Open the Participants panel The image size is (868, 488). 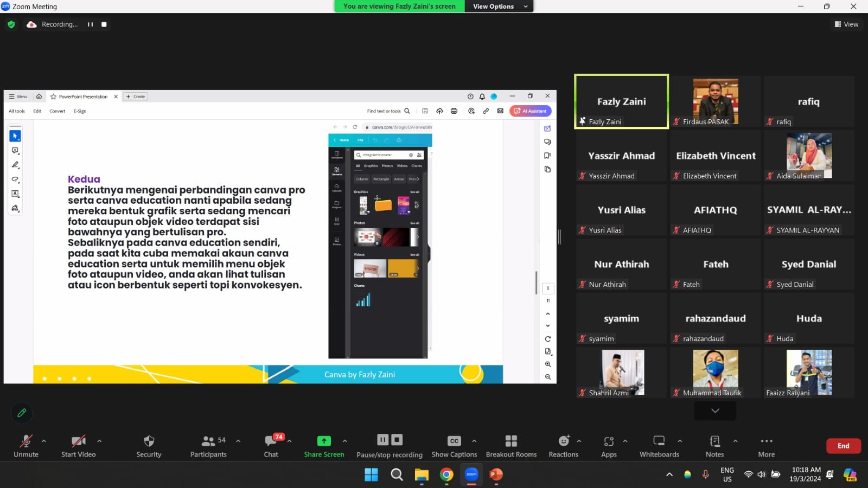tap(208, 446)
